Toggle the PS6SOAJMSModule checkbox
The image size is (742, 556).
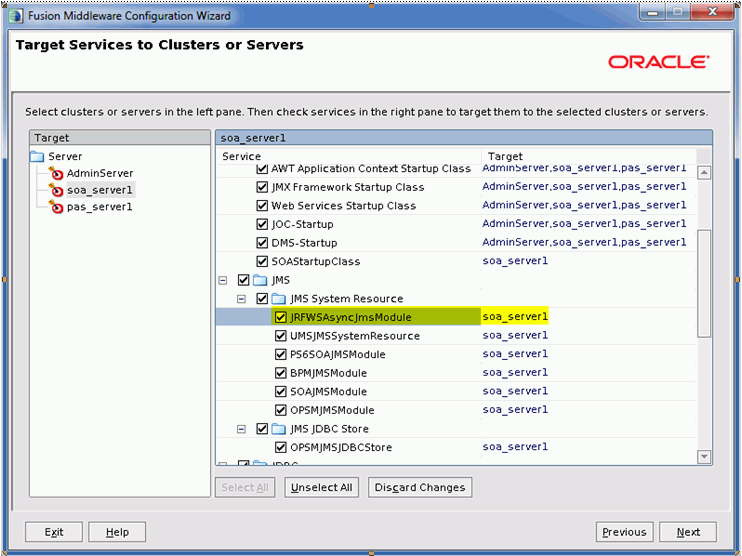(281, 354)
